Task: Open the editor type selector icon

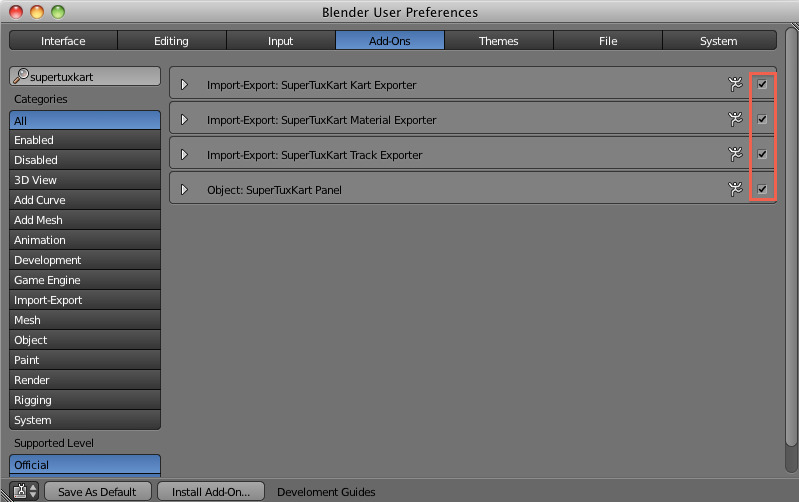Action: (24, 491)
